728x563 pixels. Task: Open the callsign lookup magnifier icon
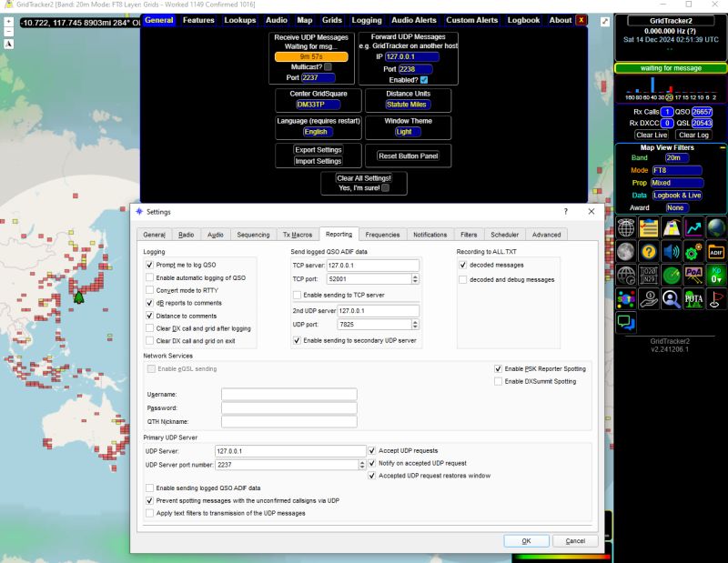click(672, 299)
